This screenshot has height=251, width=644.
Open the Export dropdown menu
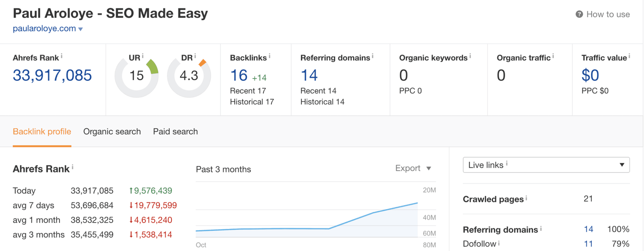tap(413, 168)
